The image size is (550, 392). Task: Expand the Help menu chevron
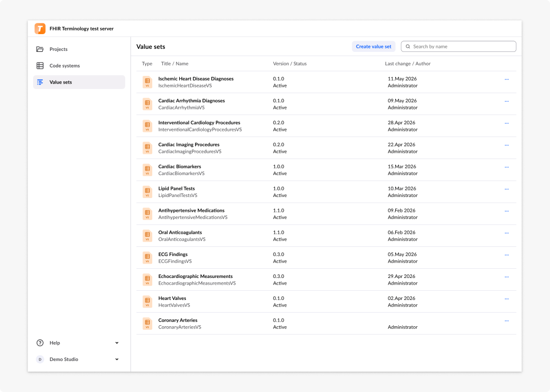[117, 343]
